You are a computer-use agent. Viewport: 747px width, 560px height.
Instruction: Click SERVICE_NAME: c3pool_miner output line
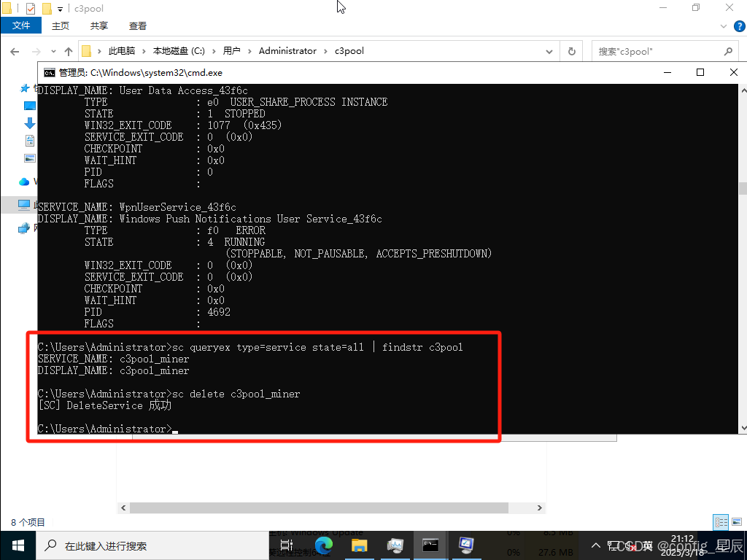[x=113, y=359]
